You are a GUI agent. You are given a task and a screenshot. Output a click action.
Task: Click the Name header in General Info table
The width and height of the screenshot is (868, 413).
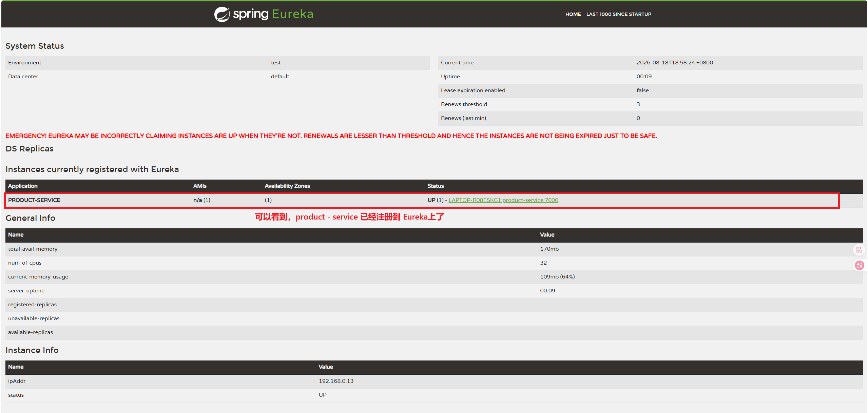(16, 235)
